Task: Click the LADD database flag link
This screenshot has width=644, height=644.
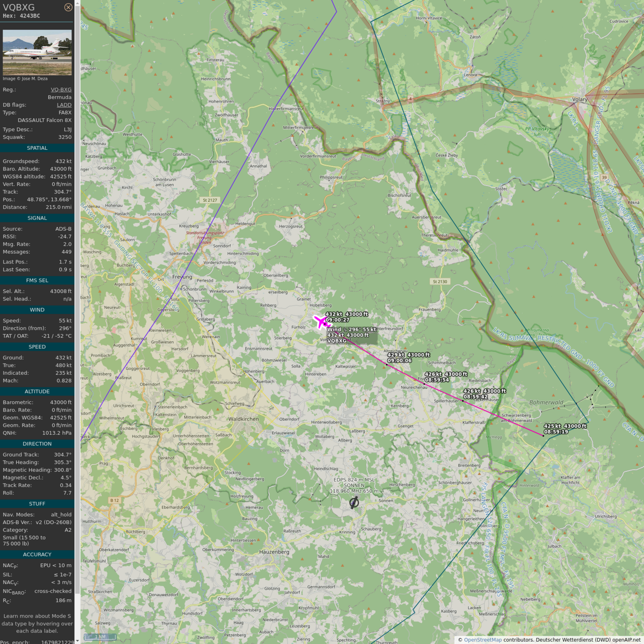Action: (64, 105)
